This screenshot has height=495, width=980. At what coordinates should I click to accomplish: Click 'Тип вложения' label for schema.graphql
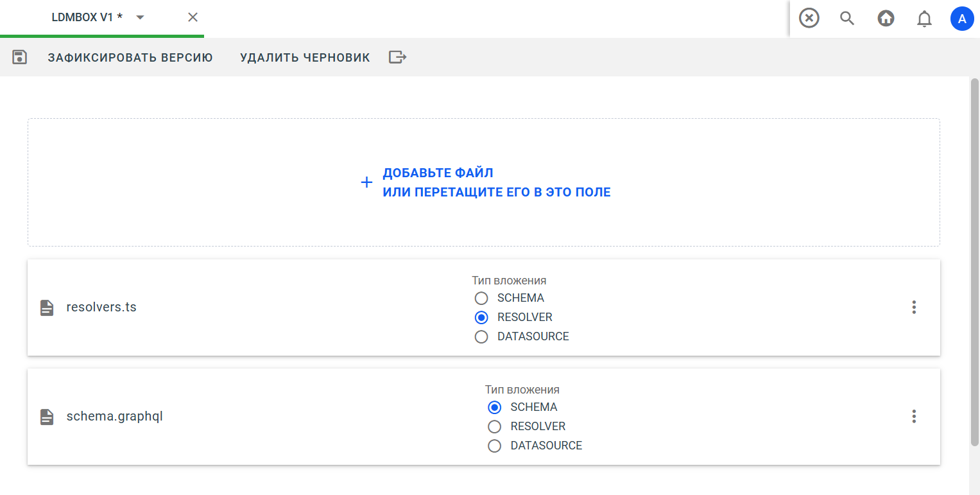tap(522, 390)
